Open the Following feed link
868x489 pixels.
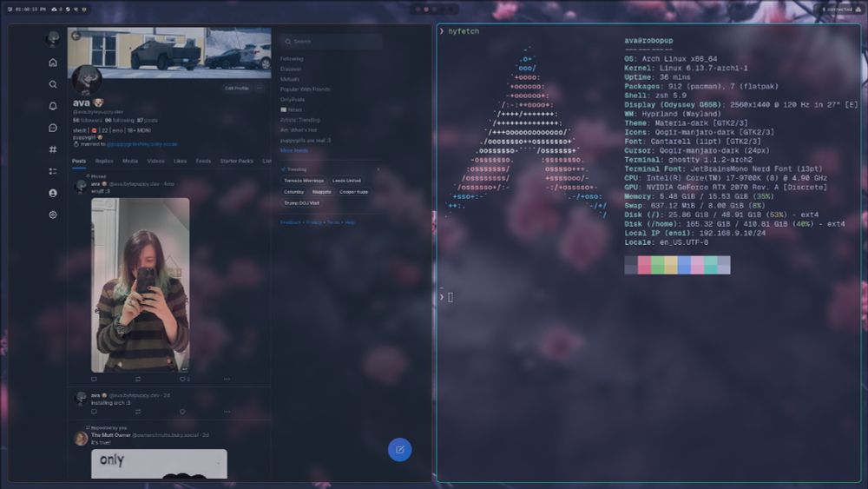coord(292,59)
